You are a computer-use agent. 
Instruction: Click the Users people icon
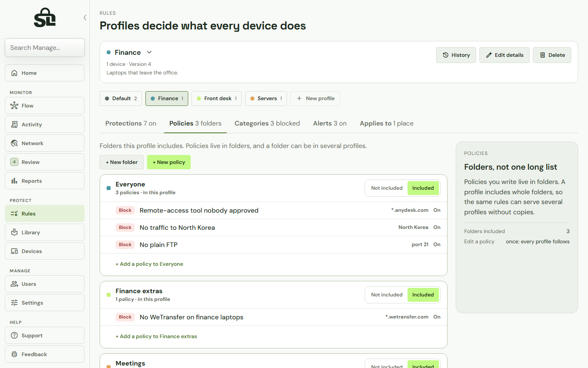14,284
